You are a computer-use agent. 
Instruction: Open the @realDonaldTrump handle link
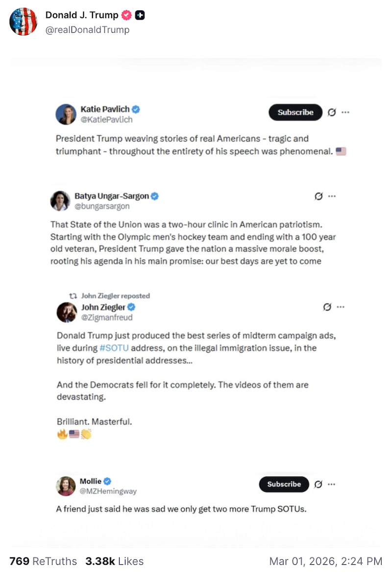(x=87, y=29)
